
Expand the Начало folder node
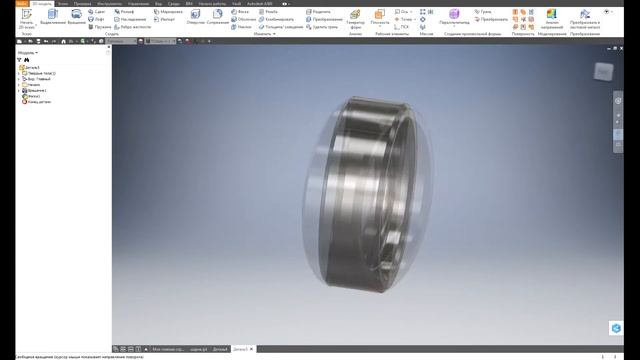pos(19,85)
